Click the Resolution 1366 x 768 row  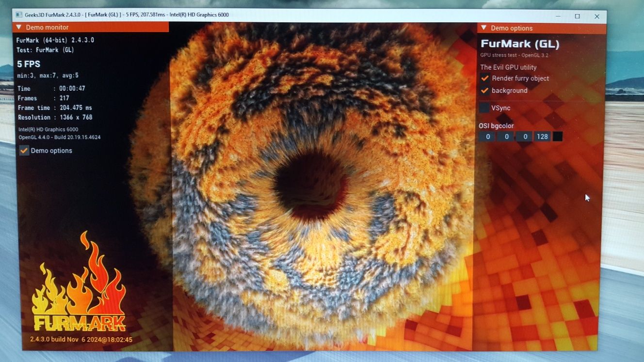(x=55, y=117)
